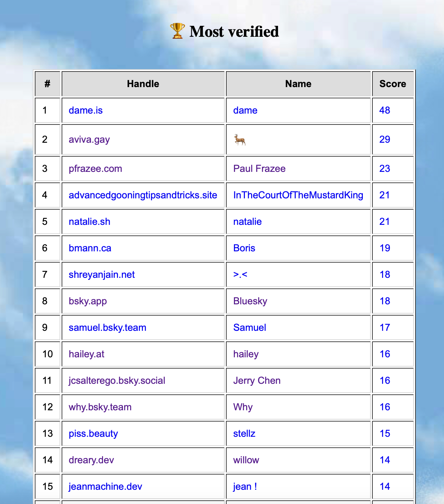Screen dimensions: 444x504
Task: Click the deer emoji name link
Action: coord(240,140)
